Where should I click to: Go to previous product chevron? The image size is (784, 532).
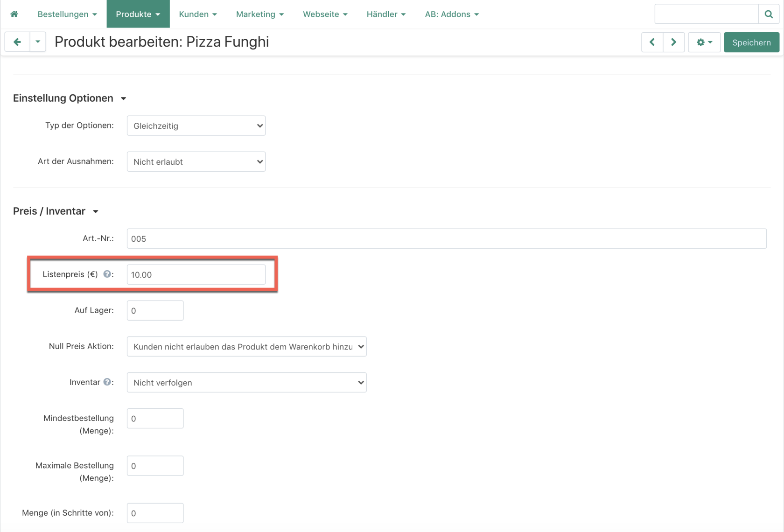[652, 42]
